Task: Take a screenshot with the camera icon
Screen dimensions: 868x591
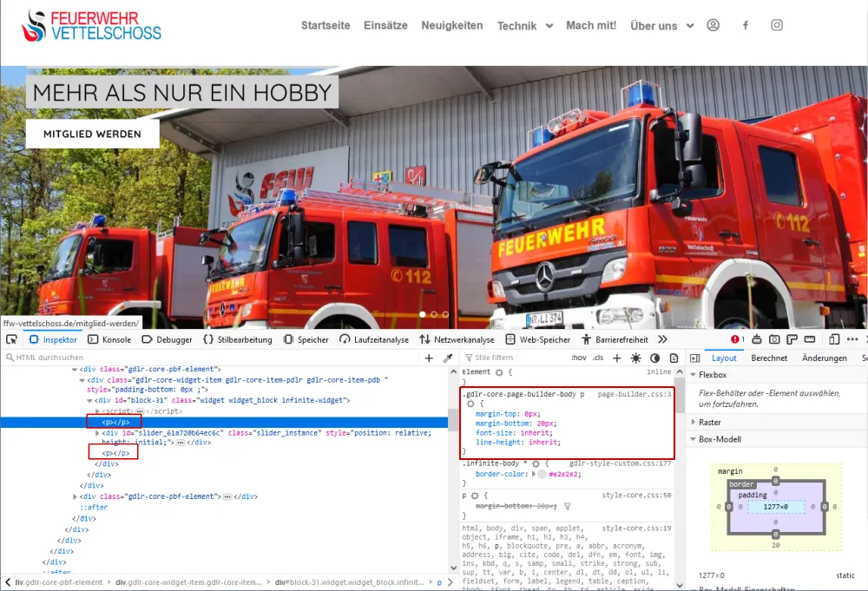Action: click(774, 339)
